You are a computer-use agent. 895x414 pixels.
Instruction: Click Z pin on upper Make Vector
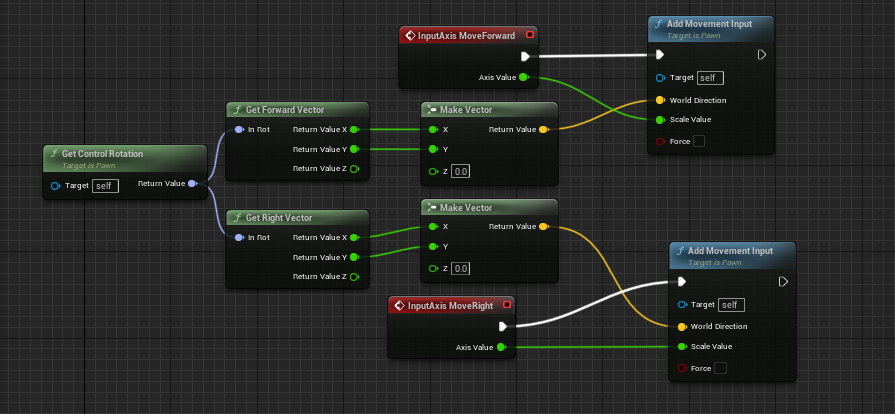coord(433,171)
